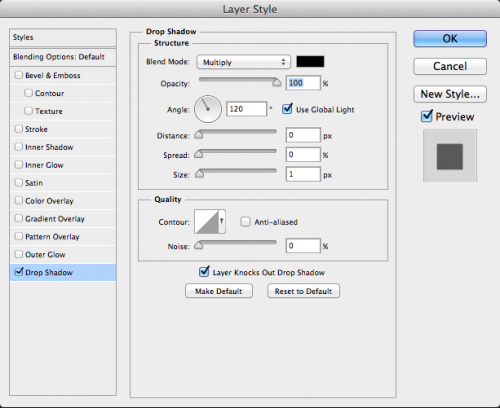
Task: Open the Blend Mode Multiply dropdown
Action: tap(243, 62)
